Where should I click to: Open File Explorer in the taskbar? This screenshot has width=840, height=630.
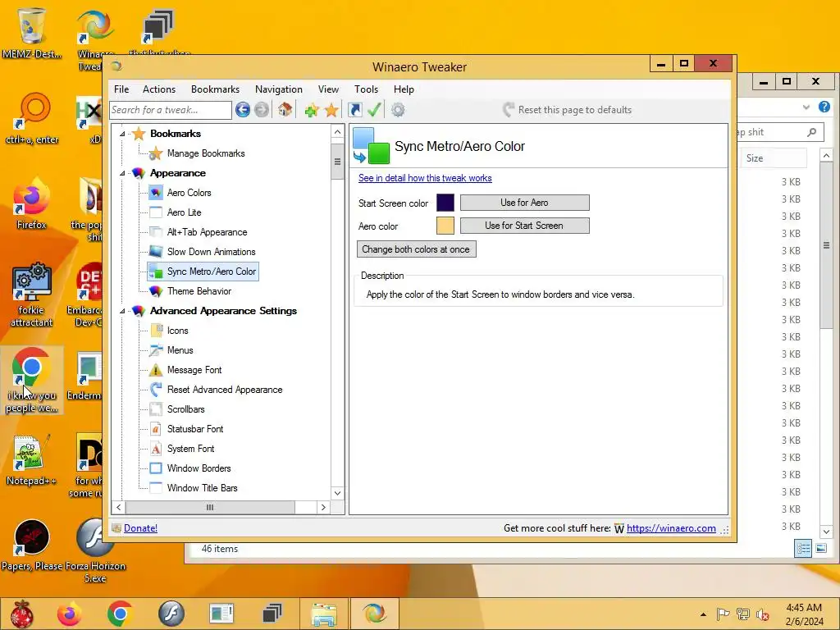tap(323, 614)
